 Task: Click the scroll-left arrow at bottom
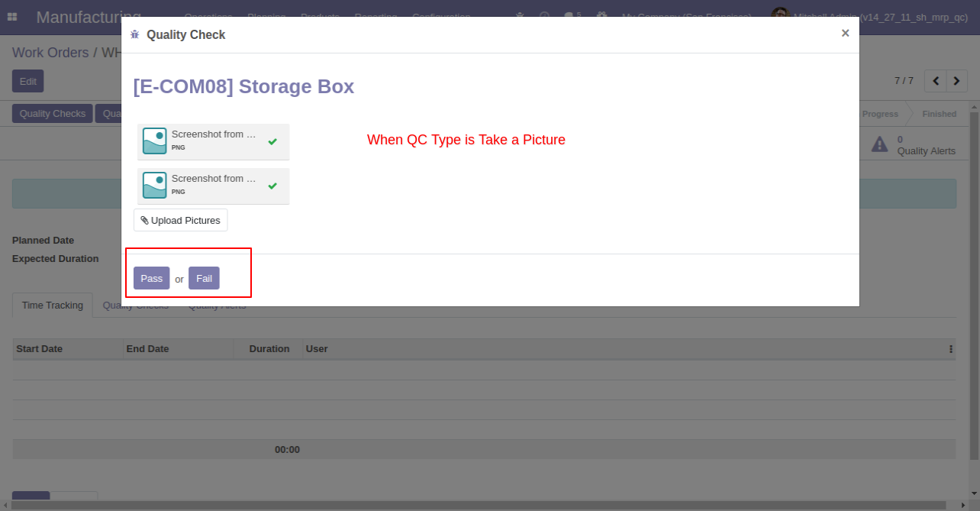pyautogui.click(x=5, y=506)
